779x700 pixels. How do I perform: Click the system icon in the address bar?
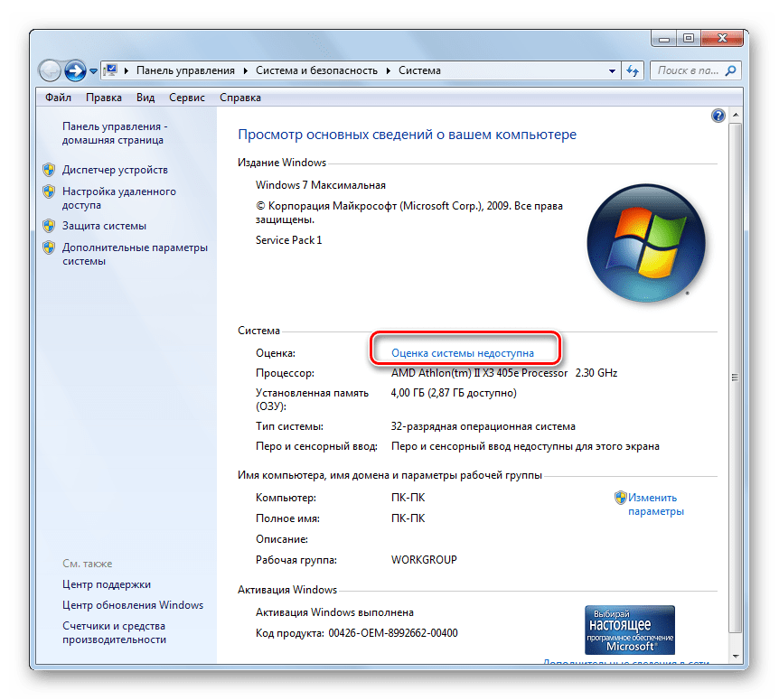112,70
